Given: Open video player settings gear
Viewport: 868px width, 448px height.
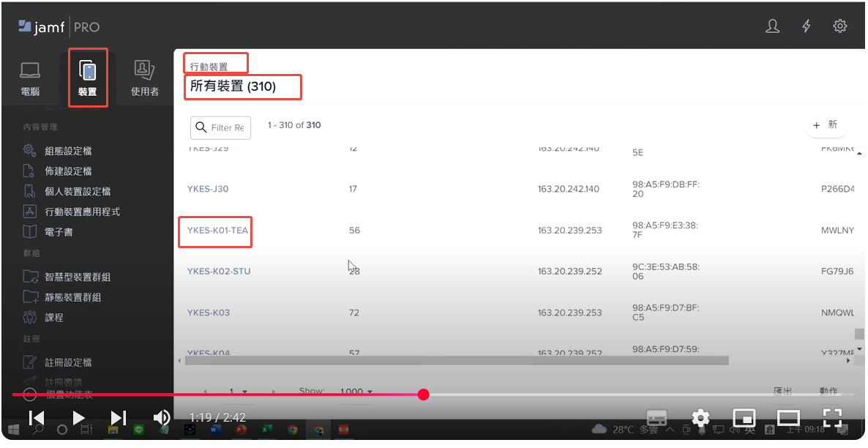Looking at the screenshot, I should [700, 418].
